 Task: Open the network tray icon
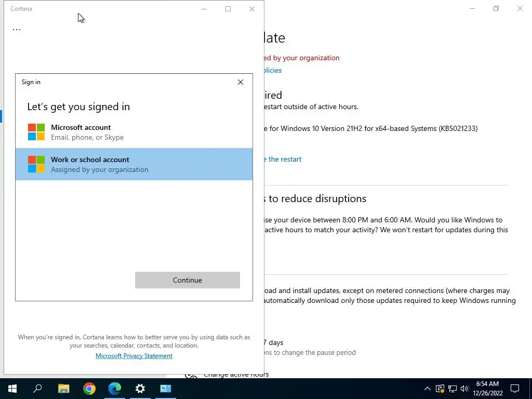pos(453,389)
